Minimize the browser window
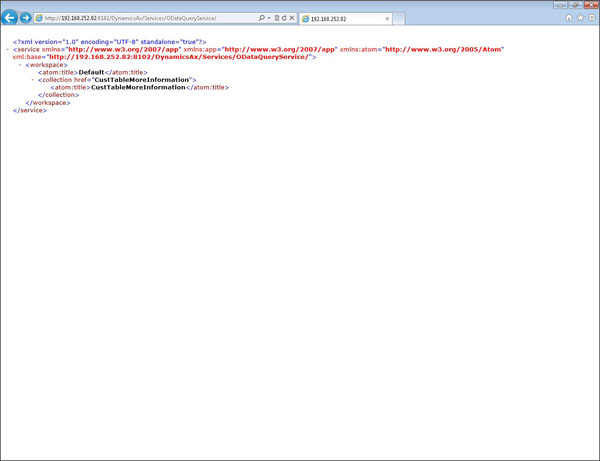Screen dimensions: 600x461 (x=560, y=5)
